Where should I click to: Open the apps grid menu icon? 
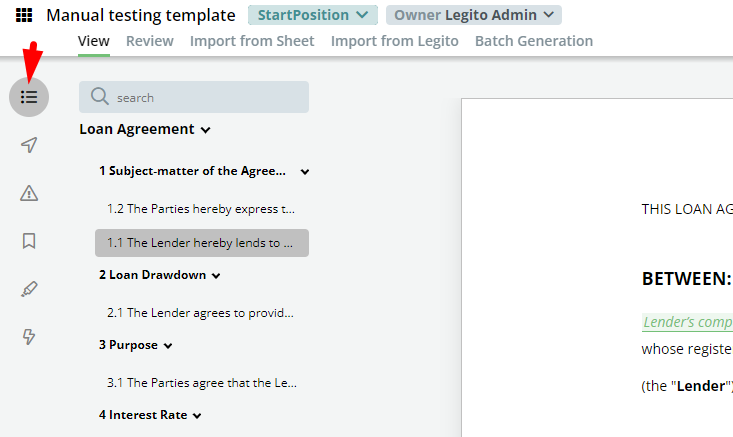tap(24, 15)
